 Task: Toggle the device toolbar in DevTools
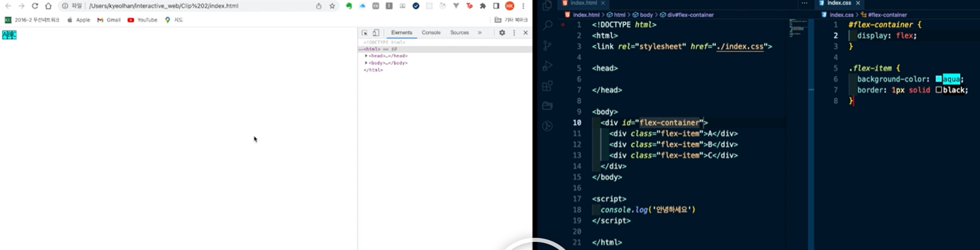pyautogui.click(x=376, y=32)
